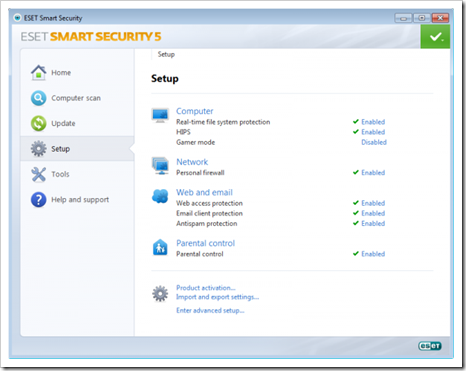Click the ESET eye icon in title bar
The image size is (466, 371).
[17, 18]
